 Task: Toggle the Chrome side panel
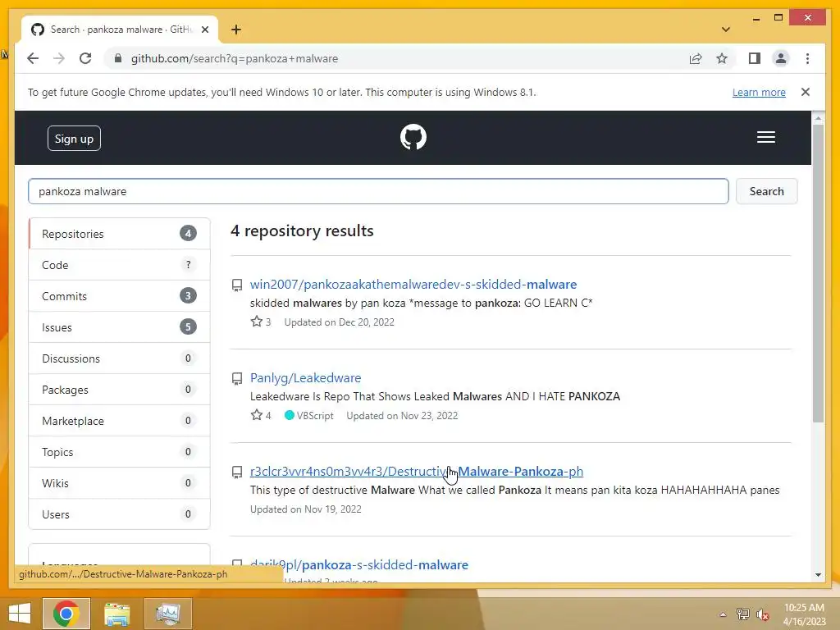[x=755, y=58]
